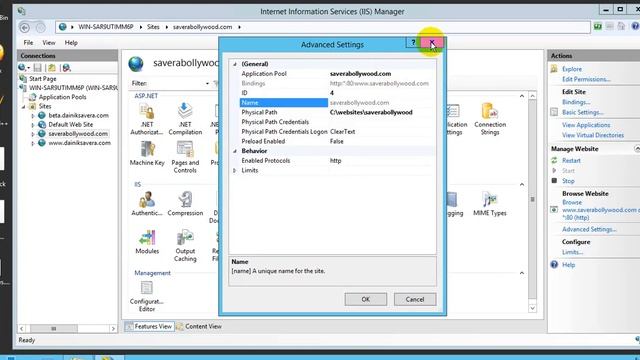
Task: Collapse the ASP.NET features section
Action: click(522, 96)
